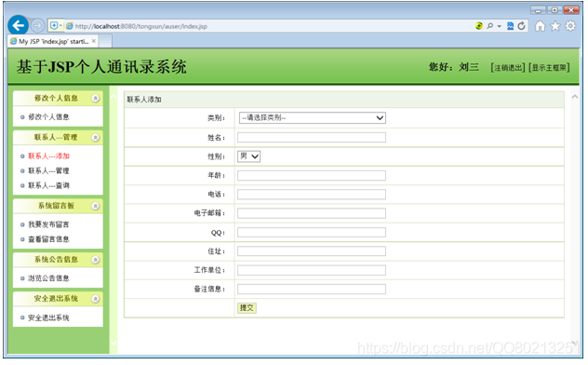
Task: Collapse the 系统留言板 sidebar panel
Action: click(95, 206)
